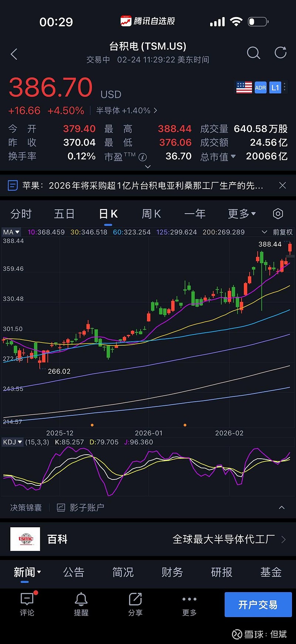Collapse the 决策锦囊 panel chevron

(x=282, y=508)
